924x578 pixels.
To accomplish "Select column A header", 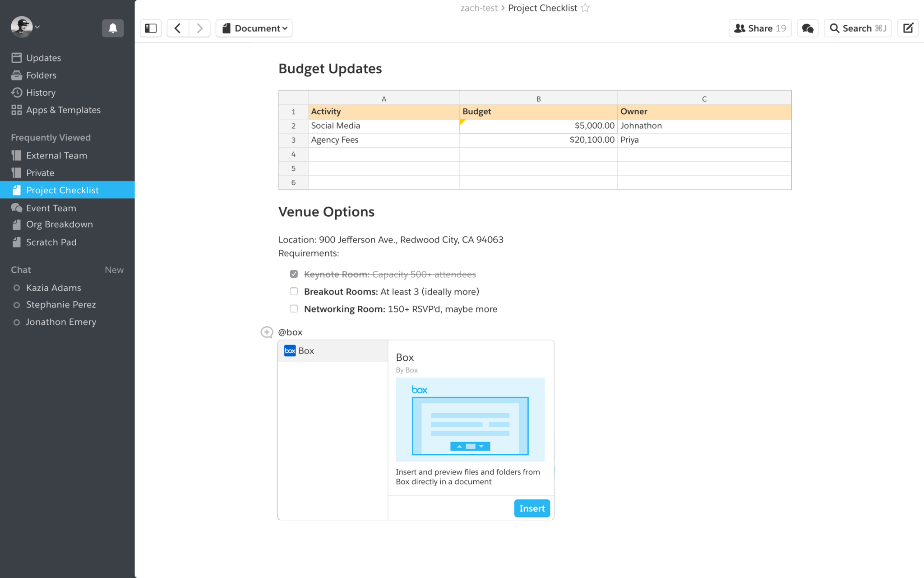I will pyautogui.click(x=384, y=98).
